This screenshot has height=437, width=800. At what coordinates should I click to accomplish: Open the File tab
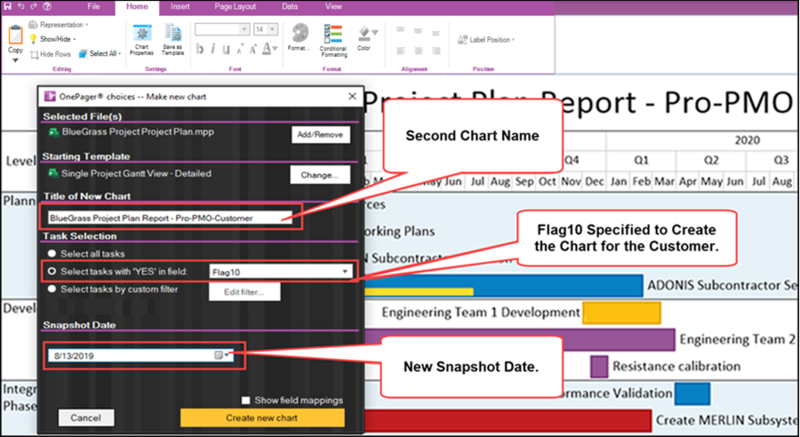click(x=93, y=7)
